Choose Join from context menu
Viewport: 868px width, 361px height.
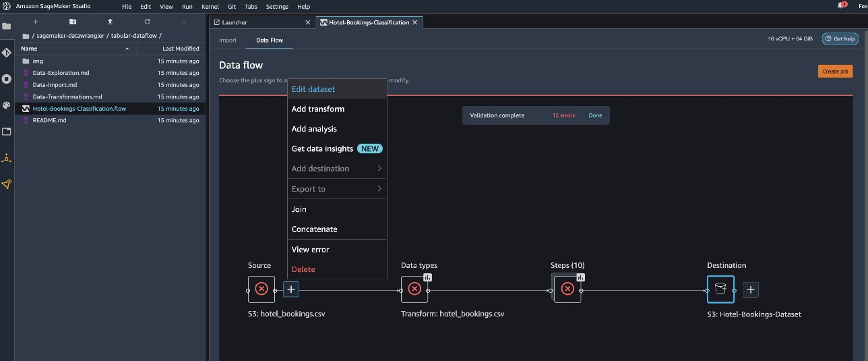[337, 209]
